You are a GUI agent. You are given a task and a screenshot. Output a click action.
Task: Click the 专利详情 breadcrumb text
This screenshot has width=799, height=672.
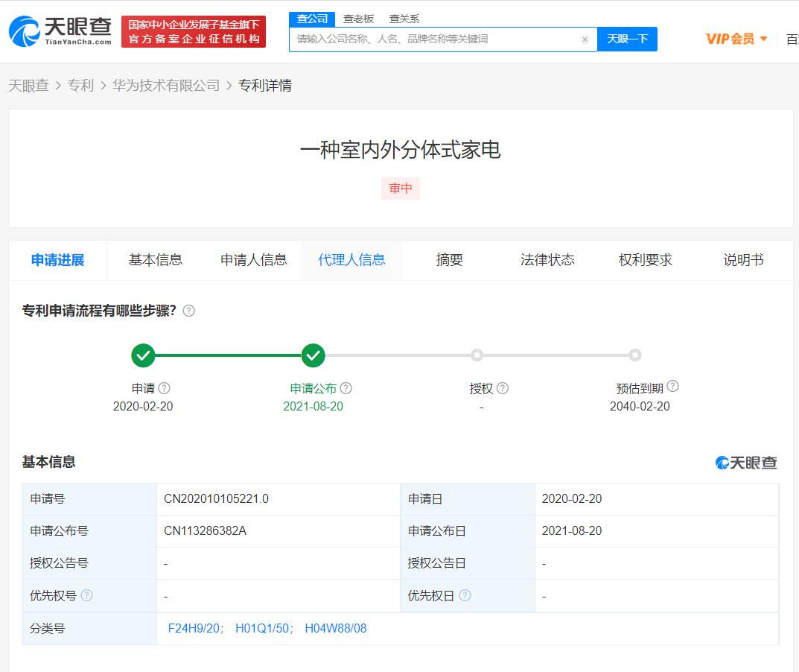point(265,86)
